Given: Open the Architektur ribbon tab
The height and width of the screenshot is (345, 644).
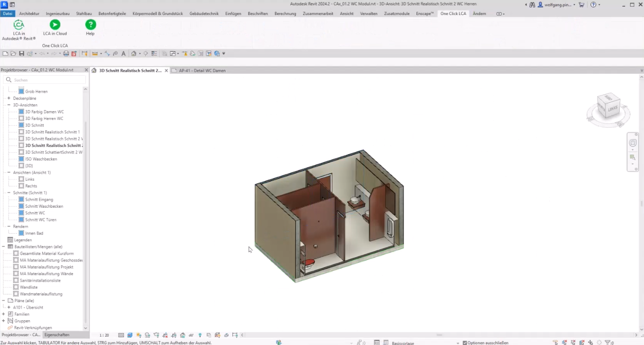Looking at the screenshot, I should (x=29, y=13).
